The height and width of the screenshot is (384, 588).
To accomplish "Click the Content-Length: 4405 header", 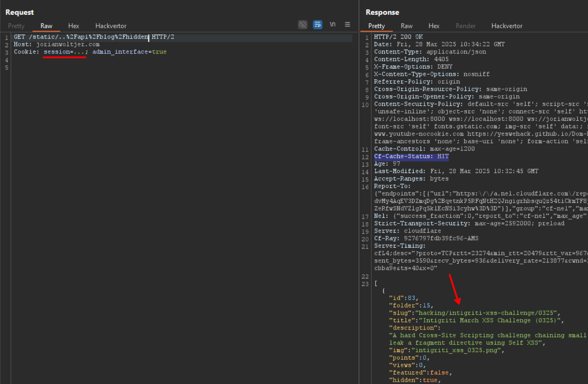I will [x=411, y=59].
